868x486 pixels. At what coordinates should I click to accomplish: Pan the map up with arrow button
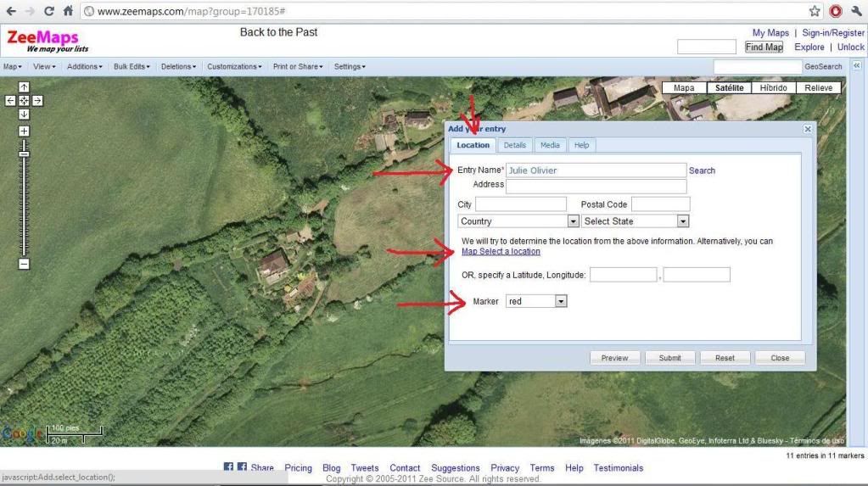click(24, 87)
